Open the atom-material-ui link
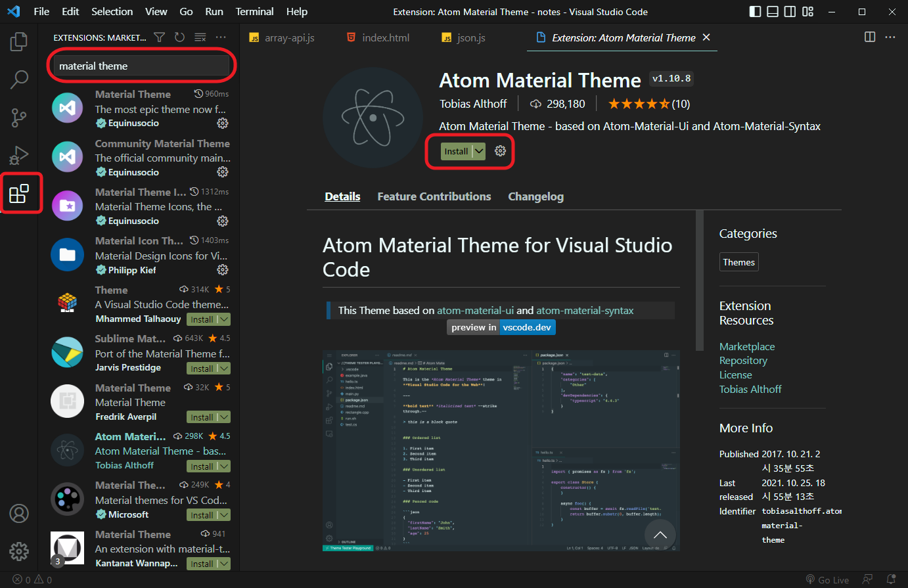Screen dimensions: 908x588 (x=476, y=310)
